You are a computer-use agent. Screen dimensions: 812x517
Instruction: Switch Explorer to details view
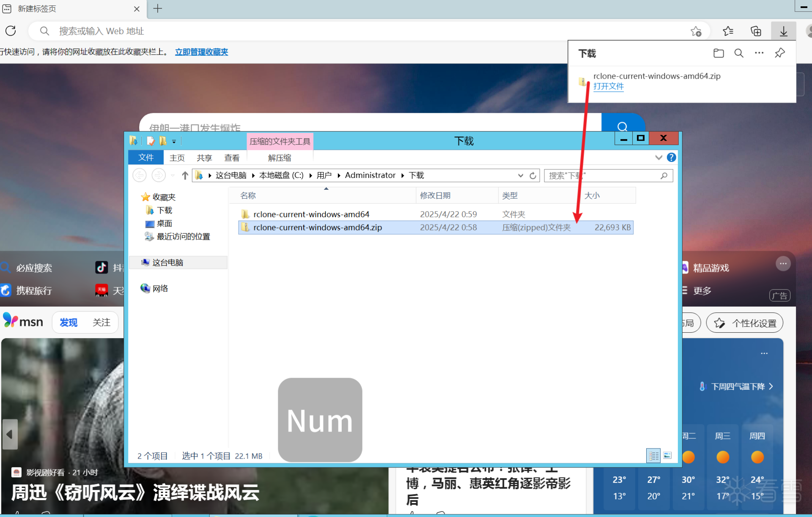[653, 455]
